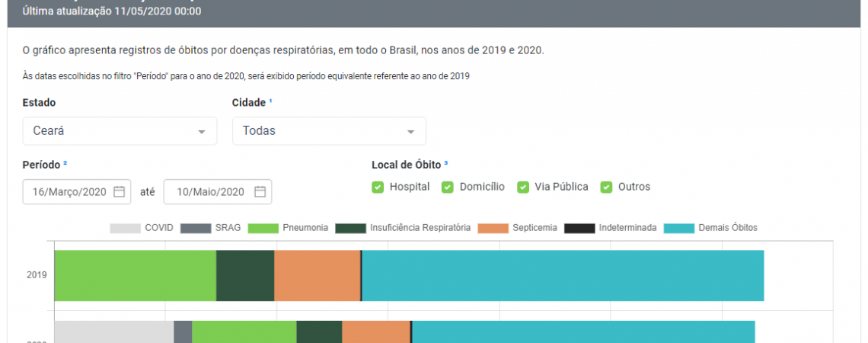Disable the Via Pública checkbox
Screen dimensions: 868x343
(523, 187)
